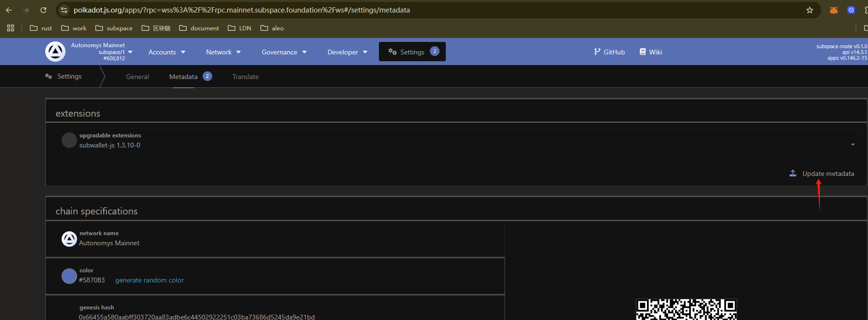Open the MetaMask fox extension icon
This screenshot has width=868, height=320.
pyautogui.click(x=834, y=10)
